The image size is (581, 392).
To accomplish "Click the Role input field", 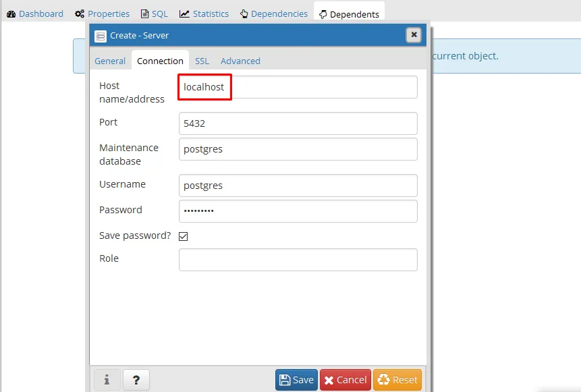I will (x=298, y=260).
